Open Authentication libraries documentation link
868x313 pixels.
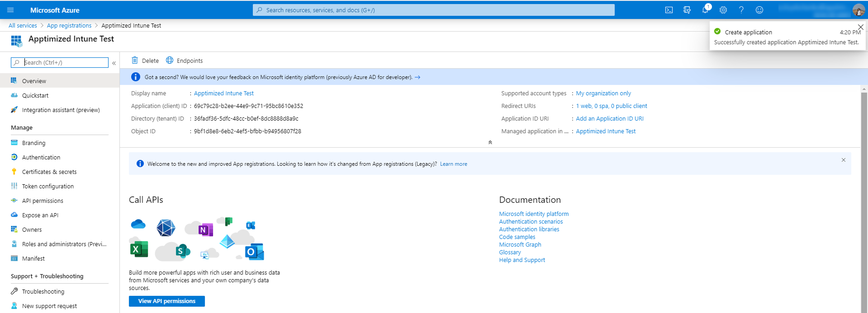pyautogui.click(x=529, y=229)
